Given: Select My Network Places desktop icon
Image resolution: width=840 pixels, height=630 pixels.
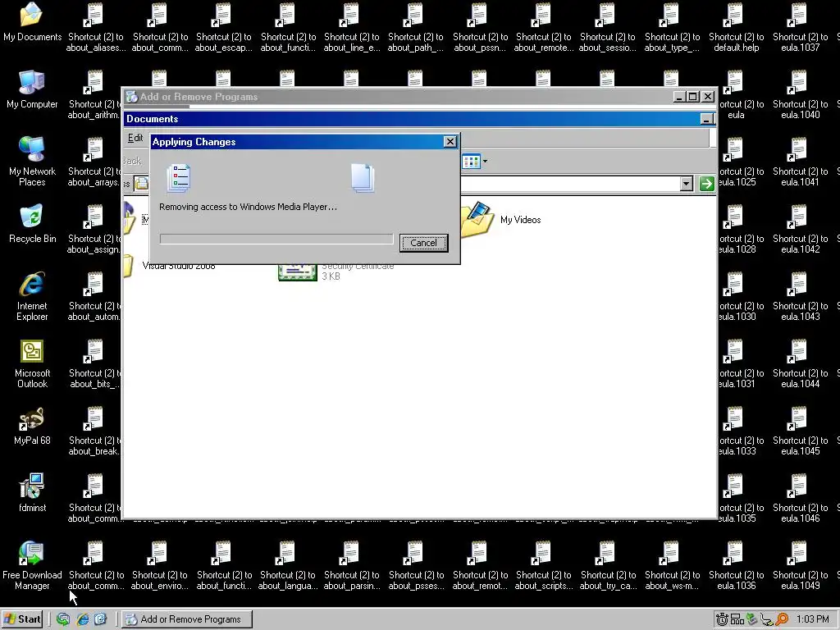Looking at the screenshot, I should pos(32,162).
